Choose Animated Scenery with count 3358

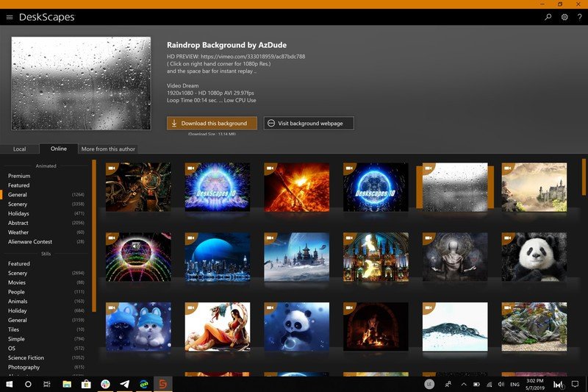point(46,204)
